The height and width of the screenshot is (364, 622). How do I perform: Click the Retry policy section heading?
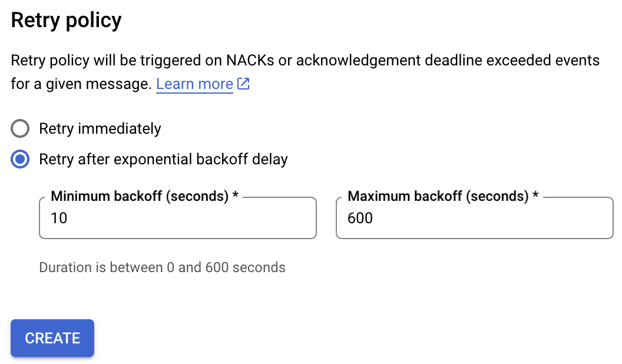(x=66, y=20)
